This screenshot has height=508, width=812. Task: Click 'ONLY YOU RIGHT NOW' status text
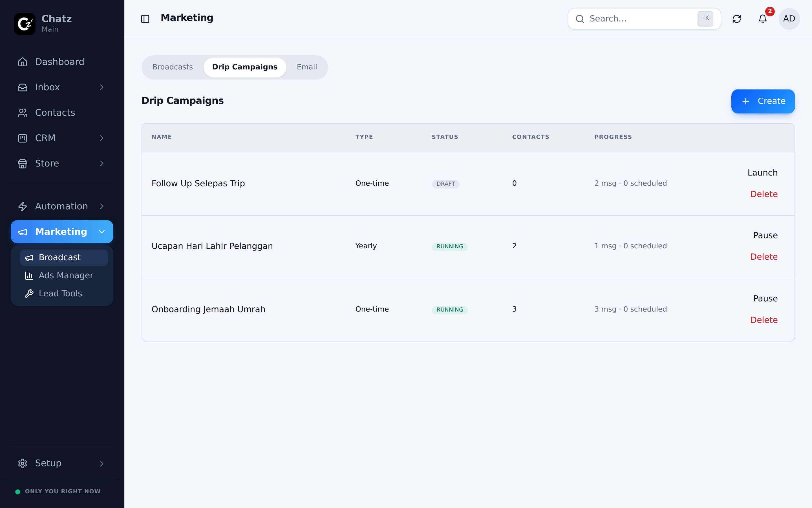(63, 492)
